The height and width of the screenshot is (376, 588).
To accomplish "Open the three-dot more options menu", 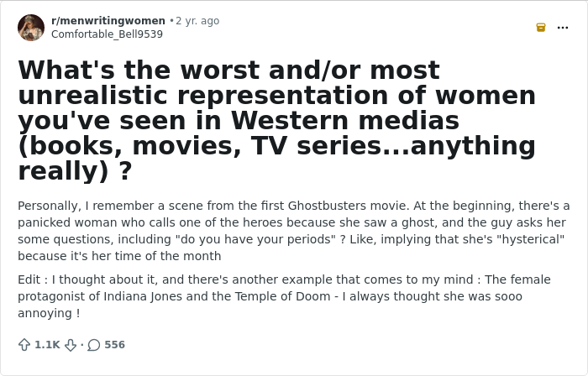I will point(563,28).
